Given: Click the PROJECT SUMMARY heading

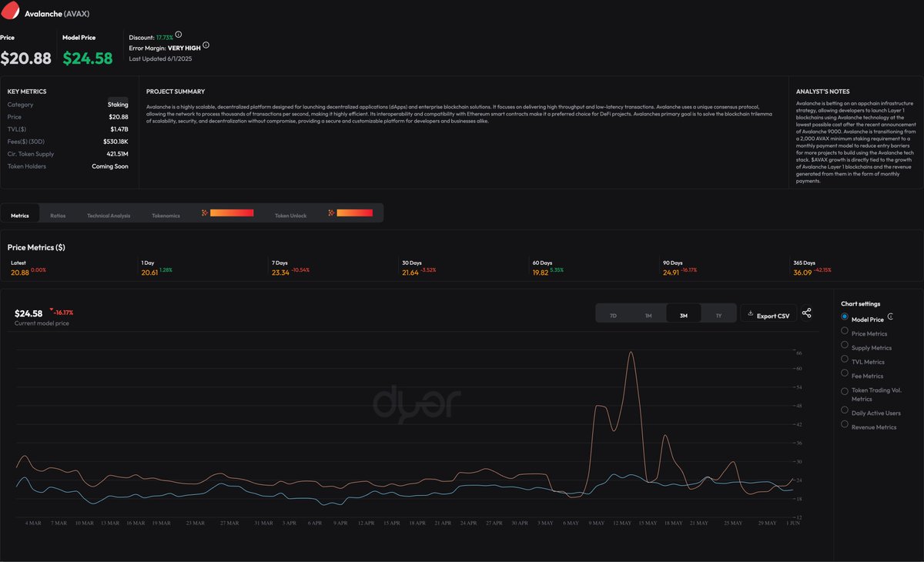Looking at the screenshot, I should (x=176, y=92).
